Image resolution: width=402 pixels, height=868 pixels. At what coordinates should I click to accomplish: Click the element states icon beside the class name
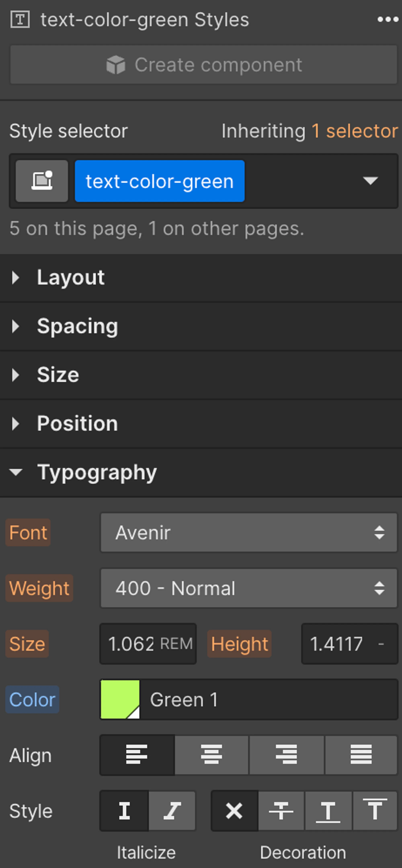pyautogui.click(x=41, y=181)
